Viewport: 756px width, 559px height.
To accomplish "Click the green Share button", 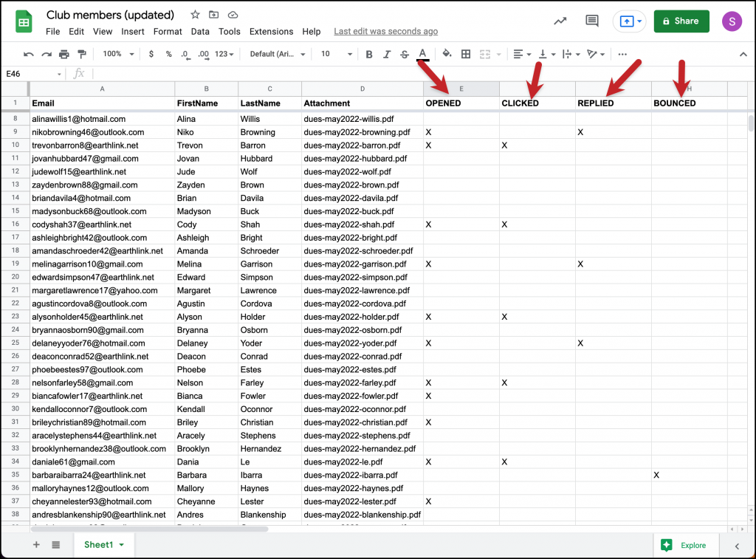I will [x=681, y=21].
